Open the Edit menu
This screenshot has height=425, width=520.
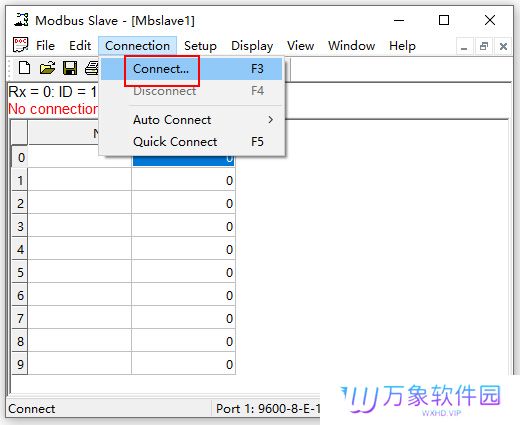[x=80, y=46]
